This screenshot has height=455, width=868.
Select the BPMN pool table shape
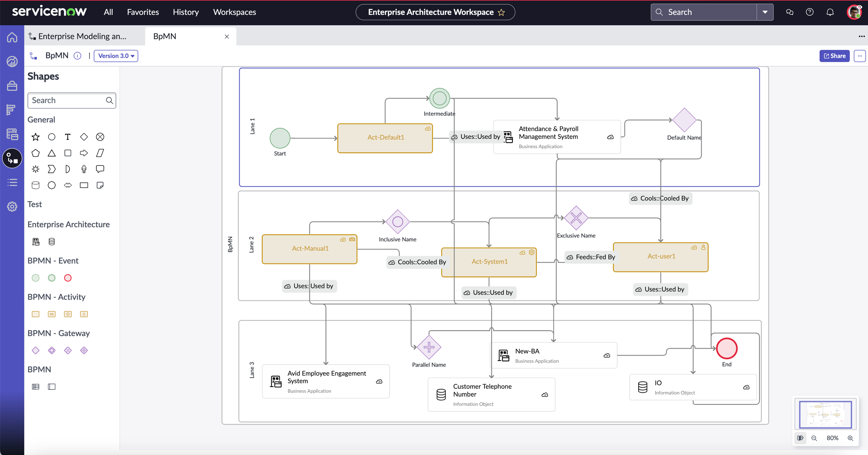[35, 387]
